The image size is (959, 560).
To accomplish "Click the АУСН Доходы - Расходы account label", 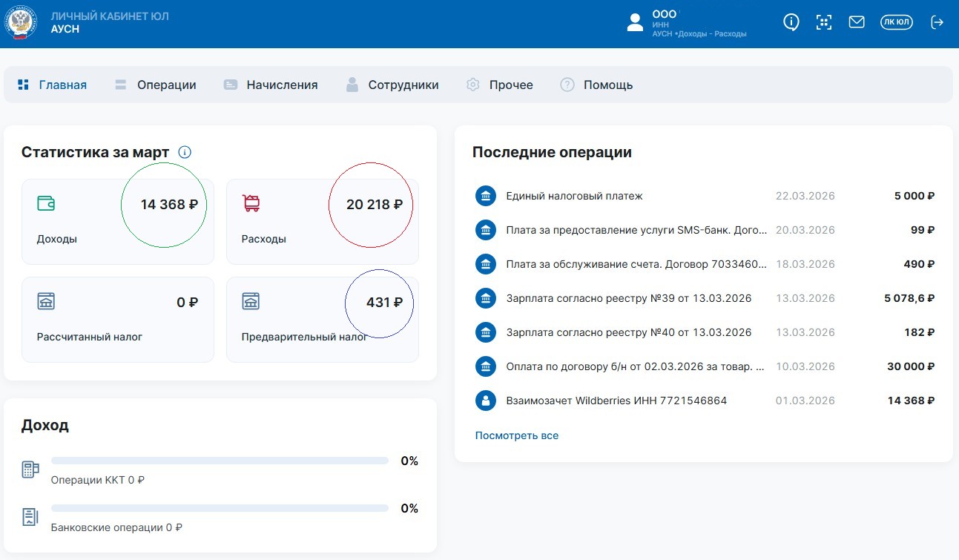I will pos(699,34).
